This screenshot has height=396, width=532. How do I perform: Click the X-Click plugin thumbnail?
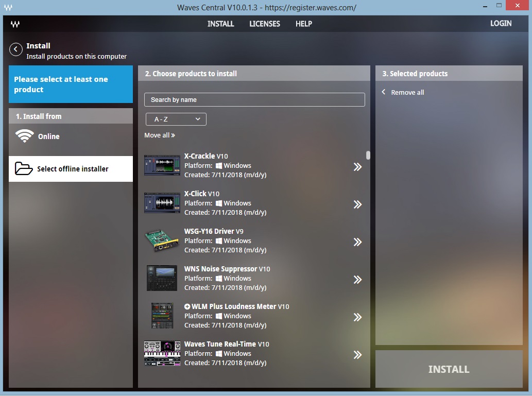click(162, 203)
